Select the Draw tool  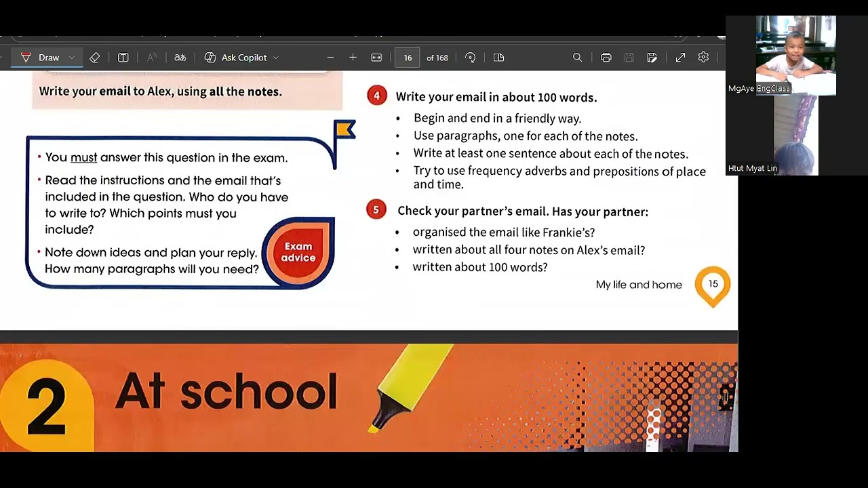click(41, 58)
